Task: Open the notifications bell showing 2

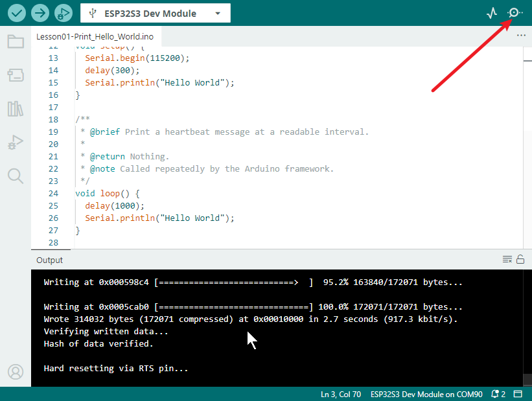Action: (498, 394)
